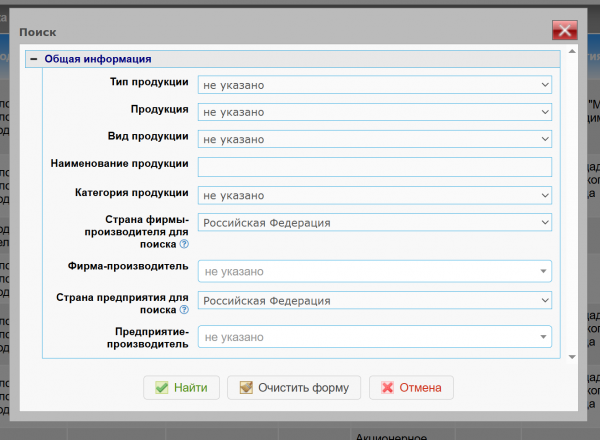Screen dimensions: 600x440
Task: Open the Тип продукции dropdown
Action: tap(374, 86)
